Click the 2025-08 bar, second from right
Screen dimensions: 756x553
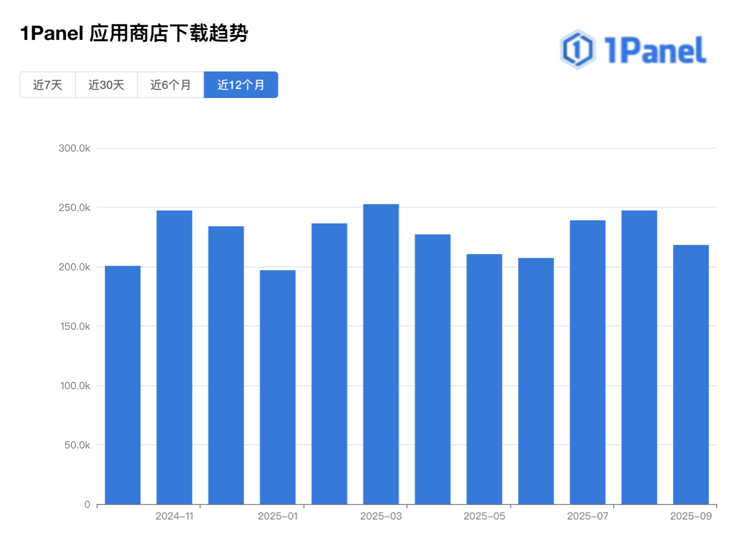[x=639, y=357]
